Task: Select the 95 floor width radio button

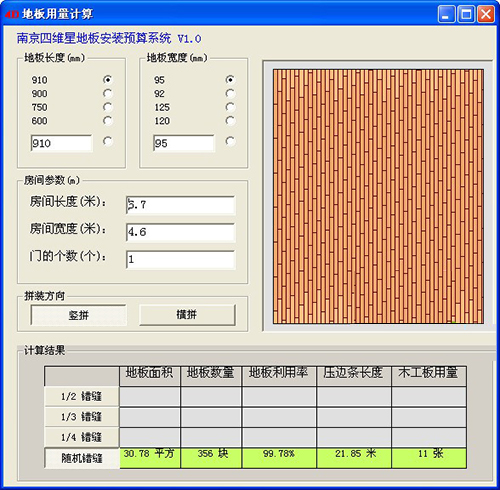Action: pyautogui.click(x=230, y=80)
